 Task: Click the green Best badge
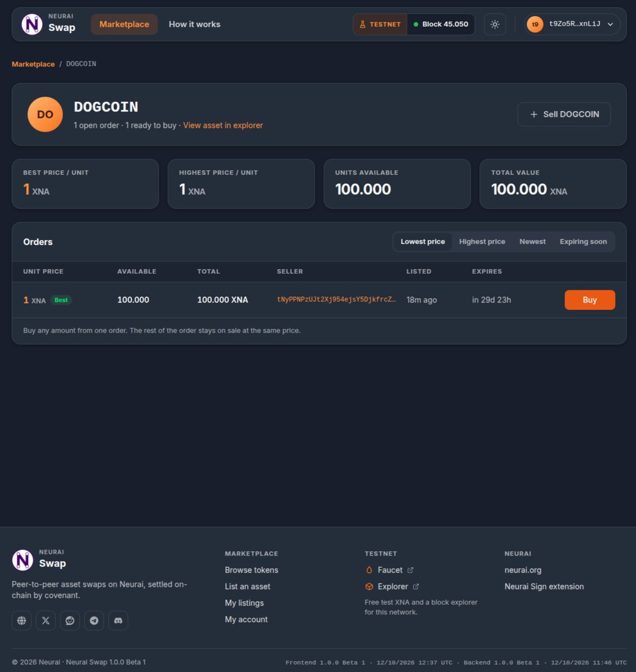[x=61, y=300]
